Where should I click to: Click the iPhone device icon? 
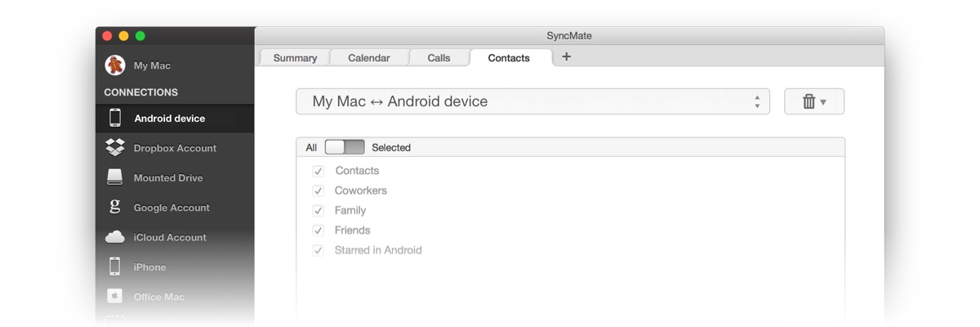[115, 267]
